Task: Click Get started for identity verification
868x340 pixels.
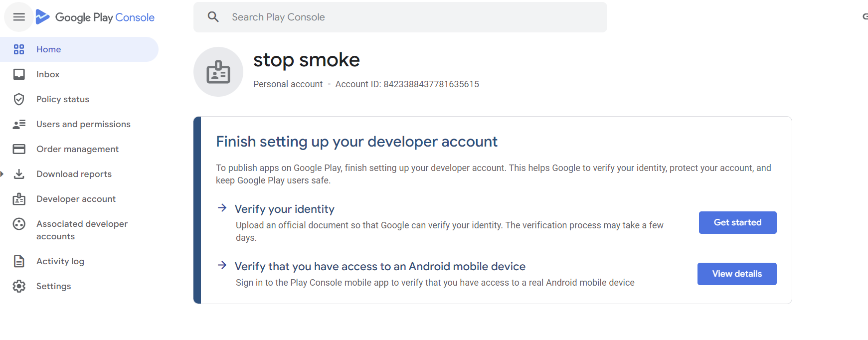Action: click(737, 222)
